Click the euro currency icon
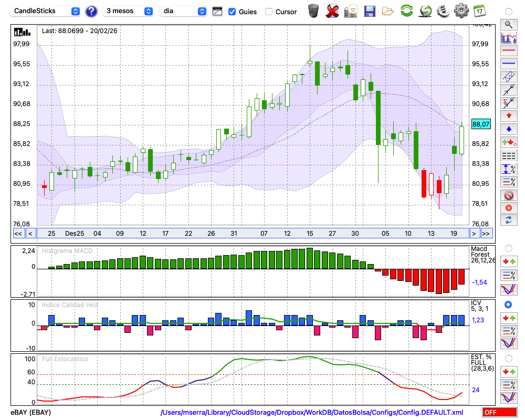This screenshot has height=420, width=525. [x=443, y=11]
